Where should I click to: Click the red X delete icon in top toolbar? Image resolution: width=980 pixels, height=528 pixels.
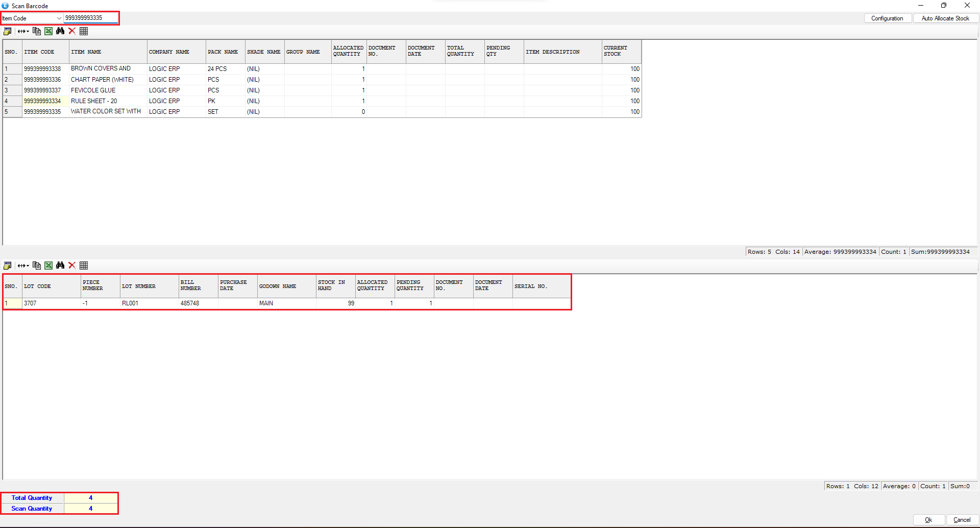click(72, 31)
